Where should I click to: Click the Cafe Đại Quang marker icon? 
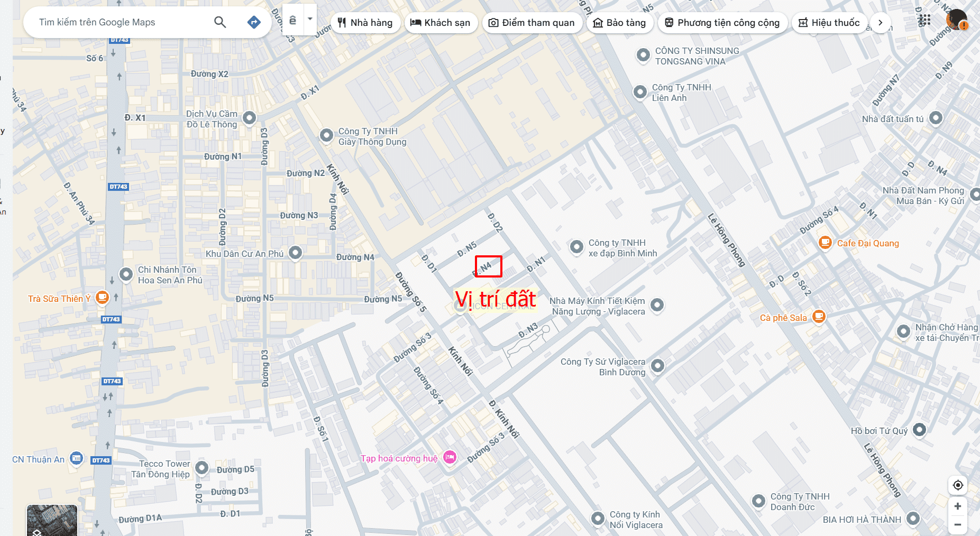(825, 243)
